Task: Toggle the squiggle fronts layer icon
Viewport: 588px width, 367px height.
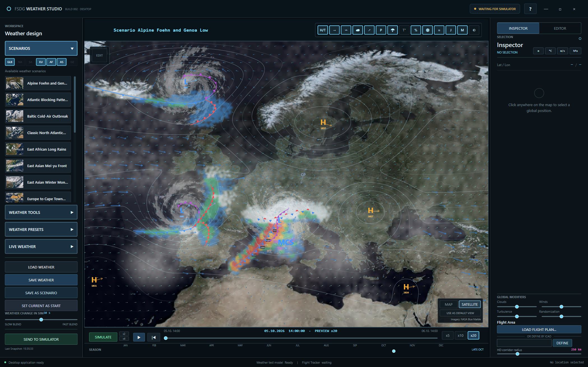Action: [346, 30]
